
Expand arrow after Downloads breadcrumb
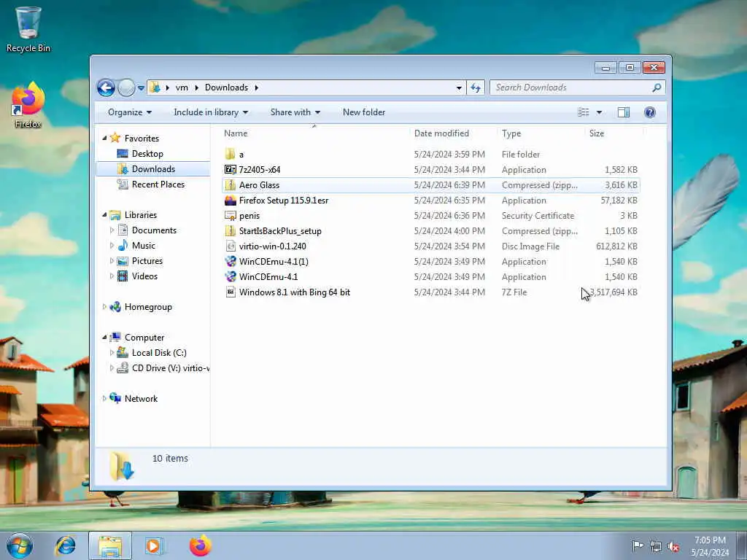[x=256, y=87]
